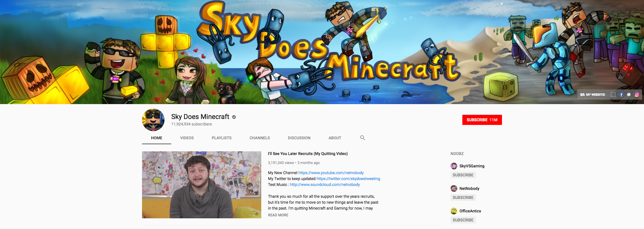Click the SkyVSGaming channel name
The width and height of the screenshot is (644, 229).
tap(472, 166)
